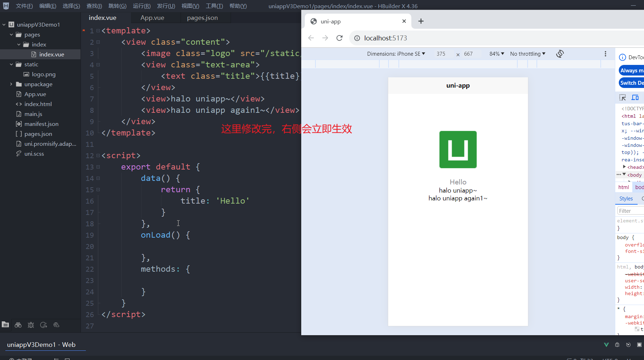644x360 pixels.
Task: Expand the head element in DOM tree
Action: tap(624, 167)
